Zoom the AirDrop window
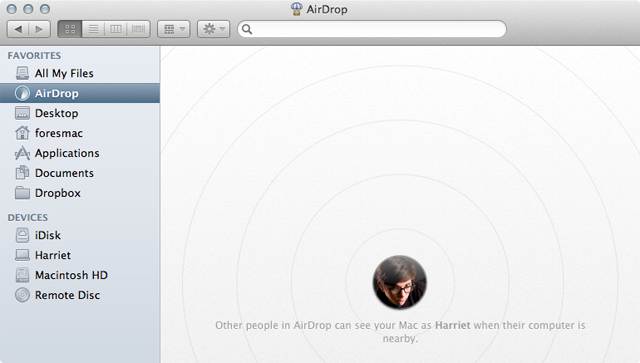This screenshot has height=363, width=640. 45,9
